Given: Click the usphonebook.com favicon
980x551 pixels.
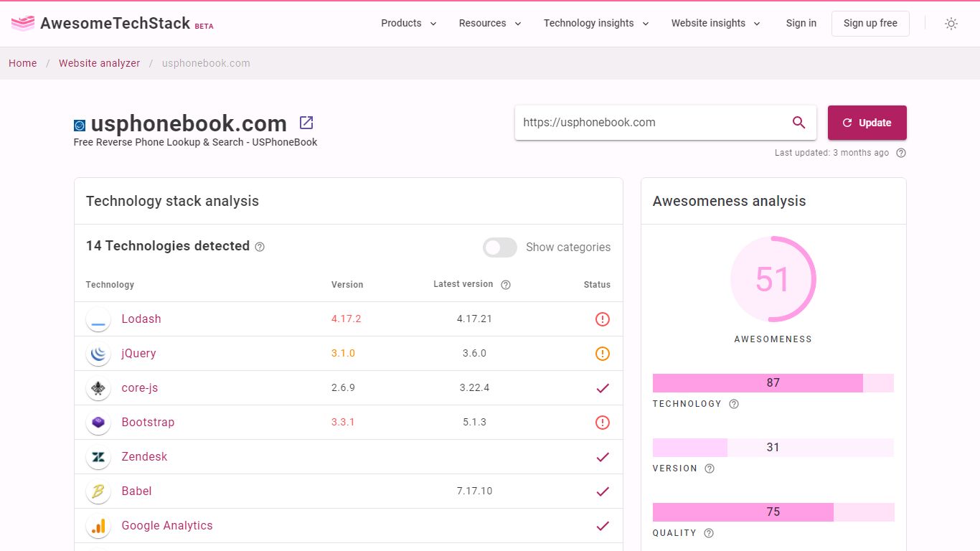Looking at the screenshot, I should (x=80, y=126).
